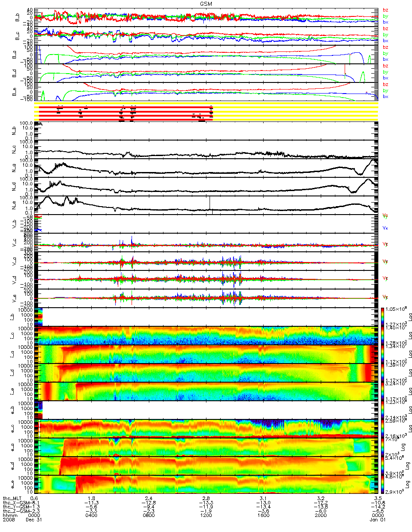The height and width of the screenshot is (532, 412).
Task: Click the blue Vx legend of V_b panel
Action: (385, 227)
